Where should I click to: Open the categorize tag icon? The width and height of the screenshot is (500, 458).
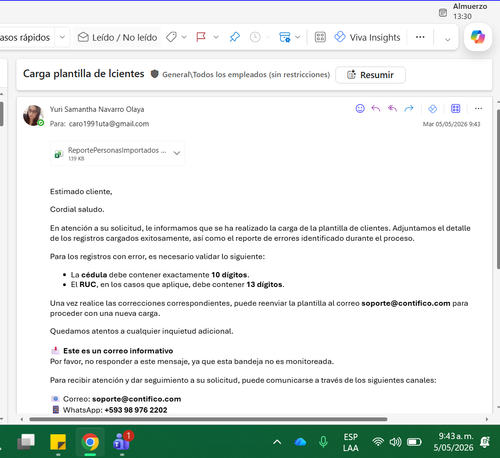[x=171, y=37]
